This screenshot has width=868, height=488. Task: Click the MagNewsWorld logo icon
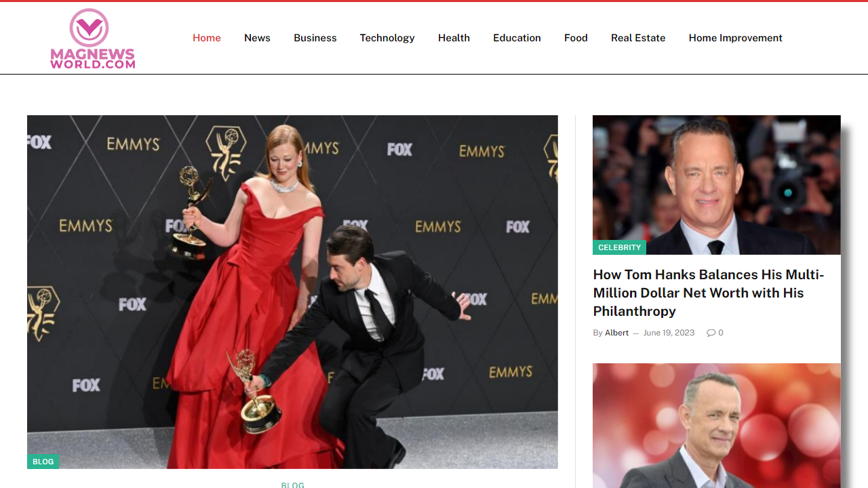pyautogui.click(x=88, y=28)
